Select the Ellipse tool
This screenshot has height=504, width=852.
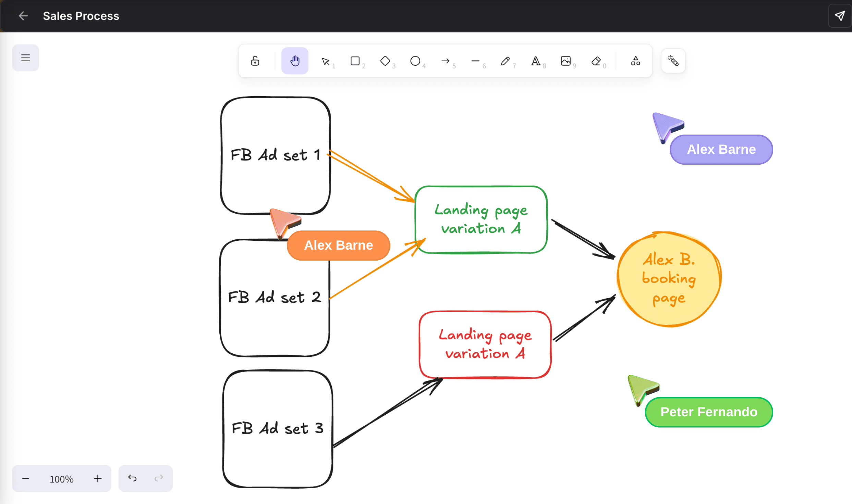pos(415,61)
